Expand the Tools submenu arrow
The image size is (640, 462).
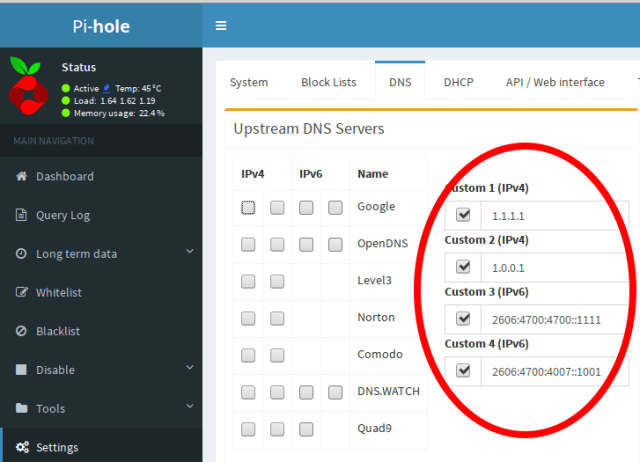[190, 408]
